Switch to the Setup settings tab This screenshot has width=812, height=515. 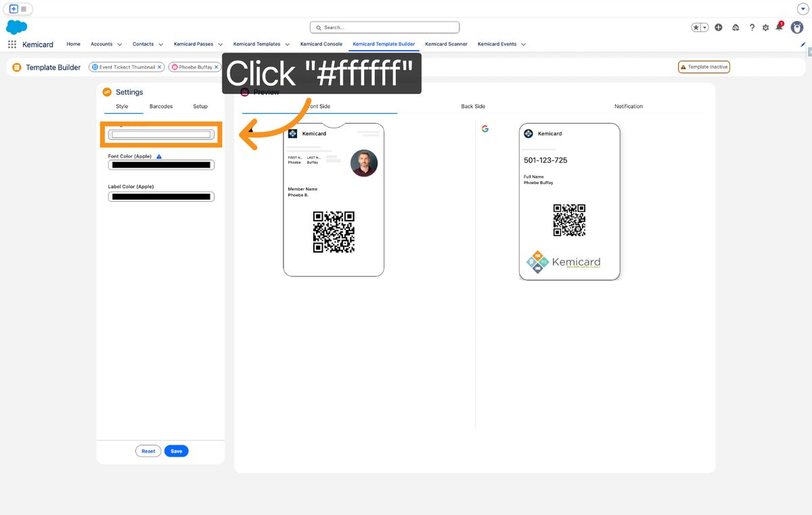(200, 106)
